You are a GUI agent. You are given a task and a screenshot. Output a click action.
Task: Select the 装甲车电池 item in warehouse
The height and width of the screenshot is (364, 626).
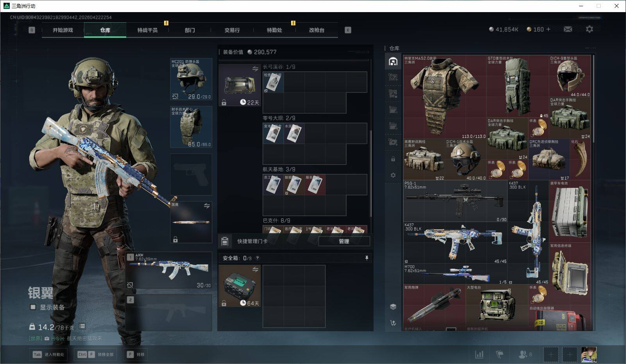(570, 211)
